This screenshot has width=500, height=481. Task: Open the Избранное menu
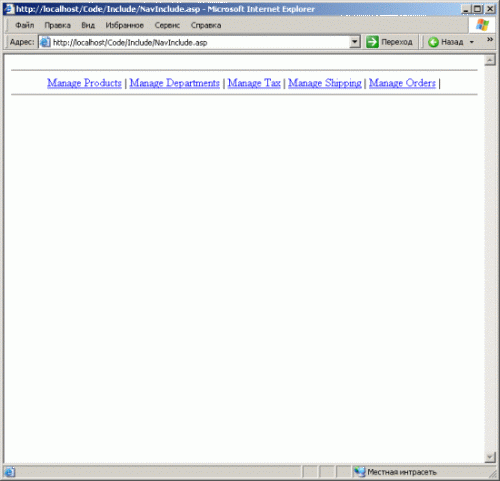(x=124, y=25)
